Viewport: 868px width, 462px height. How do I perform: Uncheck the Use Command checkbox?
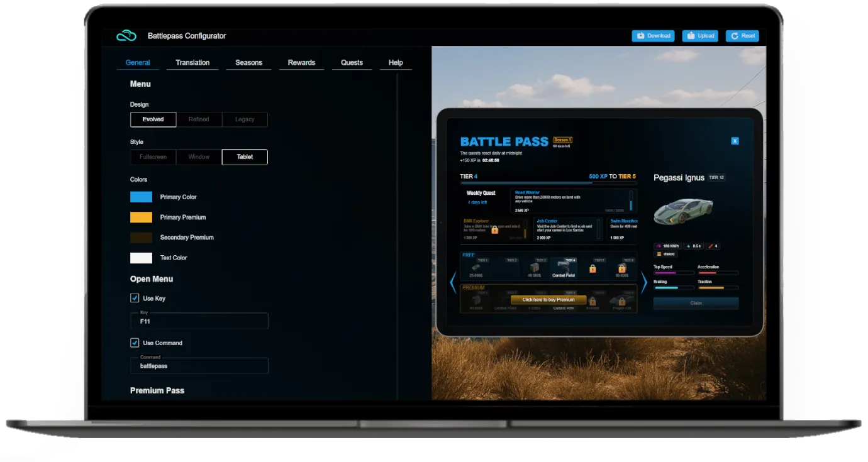(135, 343)
